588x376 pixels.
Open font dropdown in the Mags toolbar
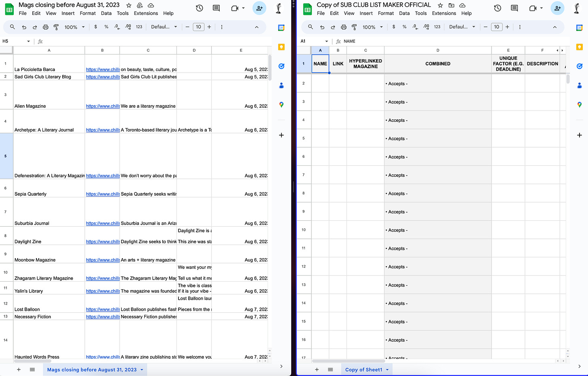click(x=164, y=27)
